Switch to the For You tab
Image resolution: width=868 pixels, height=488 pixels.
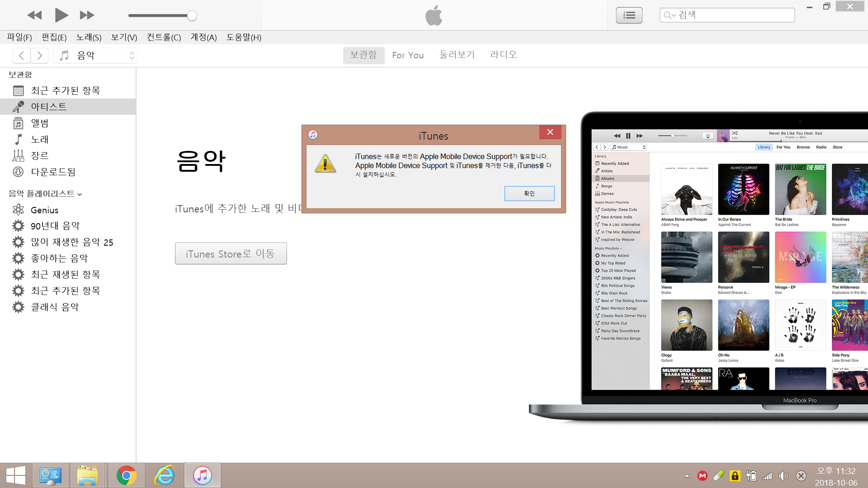[407, 55]
